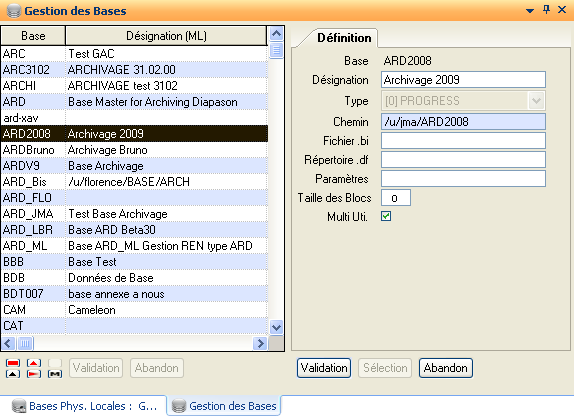Select the ARD_JMA row in list
This screenshot has height=418, width=574.
[x=134, y=214]
